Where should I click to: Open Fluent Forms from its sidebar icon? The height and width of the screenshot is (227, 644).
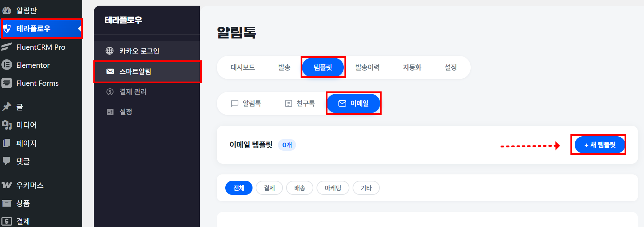(7, 83)
